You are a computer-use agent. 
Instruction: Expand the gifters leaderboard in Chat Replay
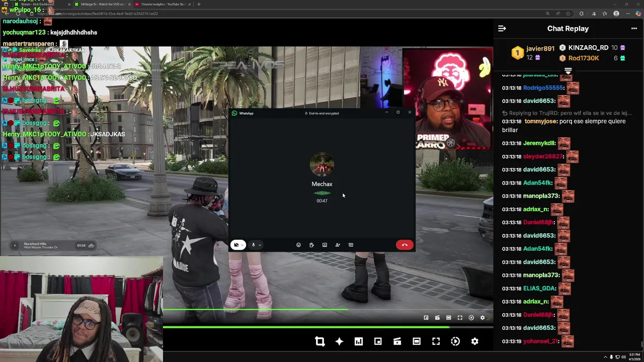click(x=568, y=71)
